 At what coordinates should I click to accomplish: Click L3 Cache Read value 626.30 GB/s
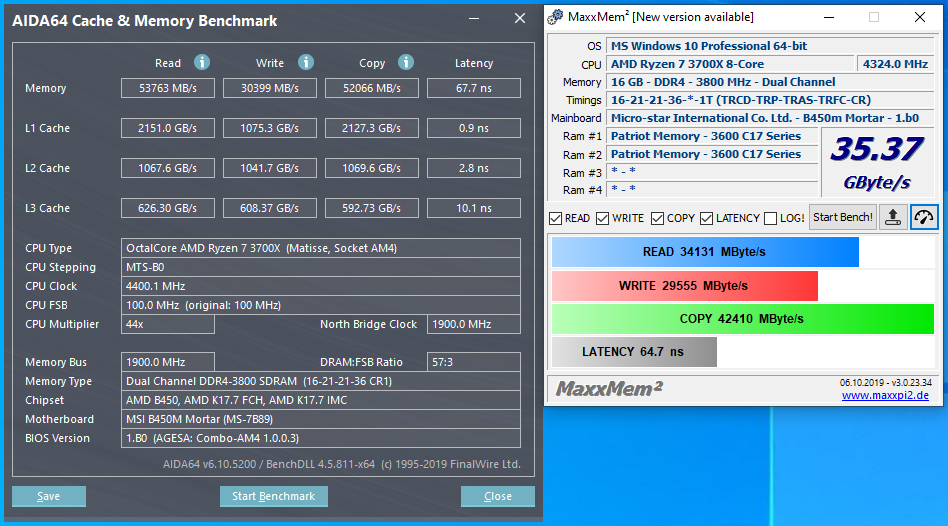click(x=167, y=208)
